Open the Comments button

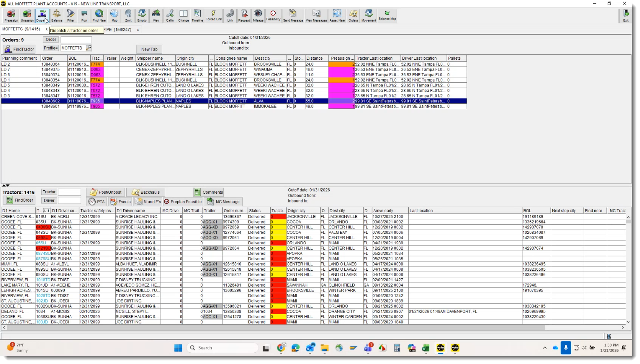point(209,192)
